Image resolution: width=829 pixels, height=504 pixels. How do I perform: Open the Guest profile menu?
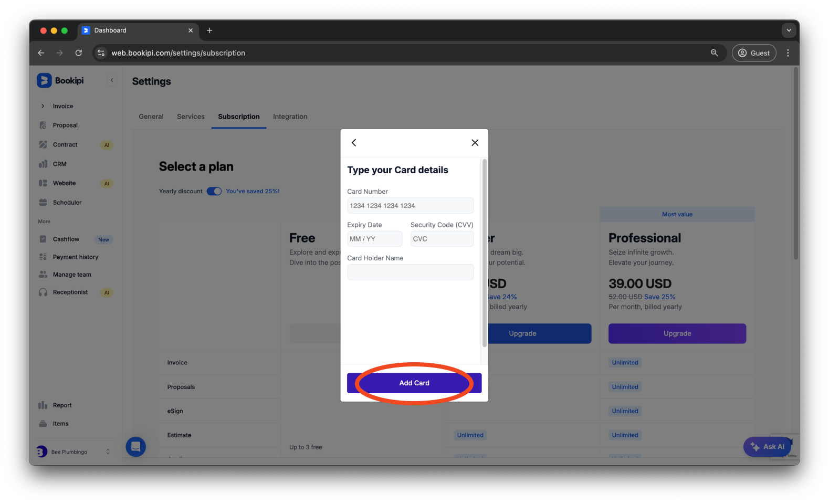754,53
